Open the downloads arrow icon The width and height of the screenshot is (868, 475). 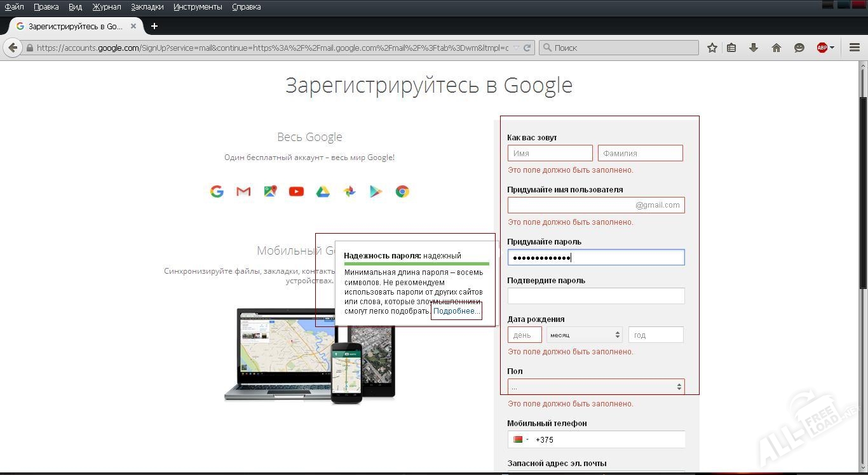point(754,48)
